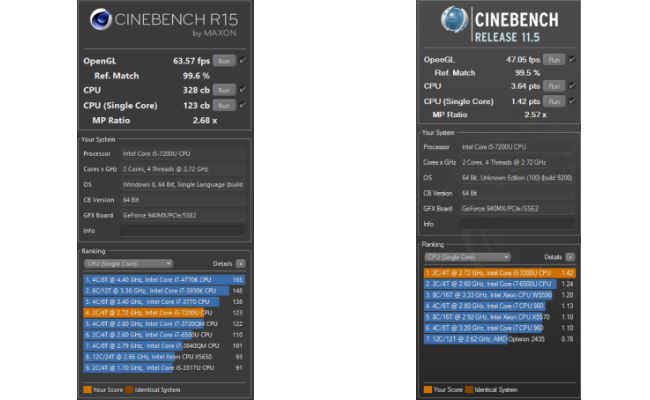This screenshot has width=650, height=400.
Task: Click the Info field in Cinebench R15
Action: coord(182,230)
